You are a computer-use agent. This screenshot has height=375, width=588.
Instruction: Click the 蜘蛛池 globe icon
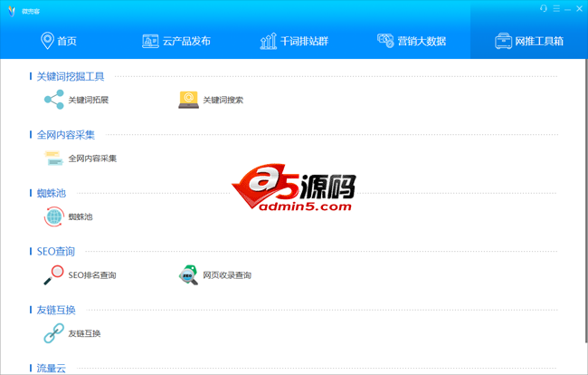click(x=54, y=216)
